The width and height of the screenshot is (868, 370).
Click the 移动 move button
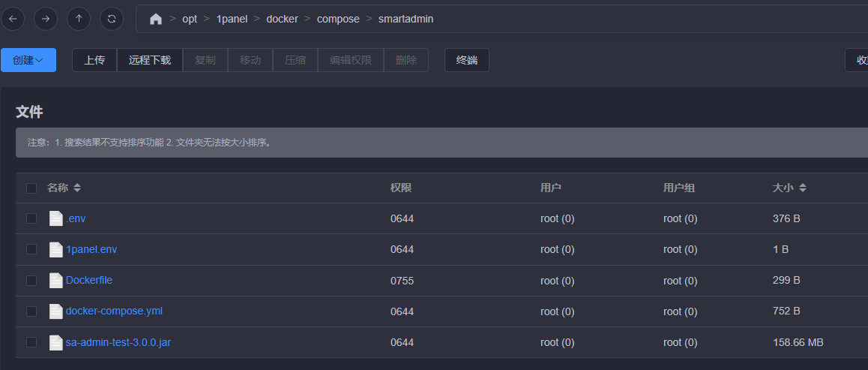[x=250, y=60]
